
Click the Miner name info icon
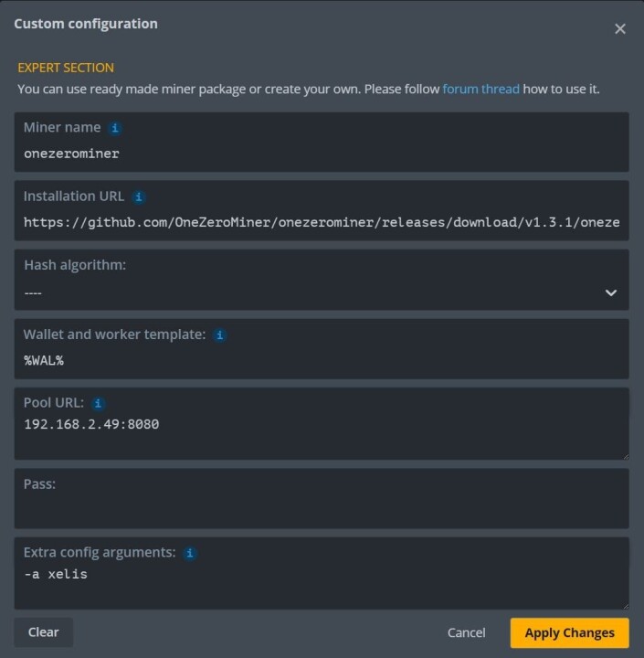pyautogui.click(x=114, y=128)
